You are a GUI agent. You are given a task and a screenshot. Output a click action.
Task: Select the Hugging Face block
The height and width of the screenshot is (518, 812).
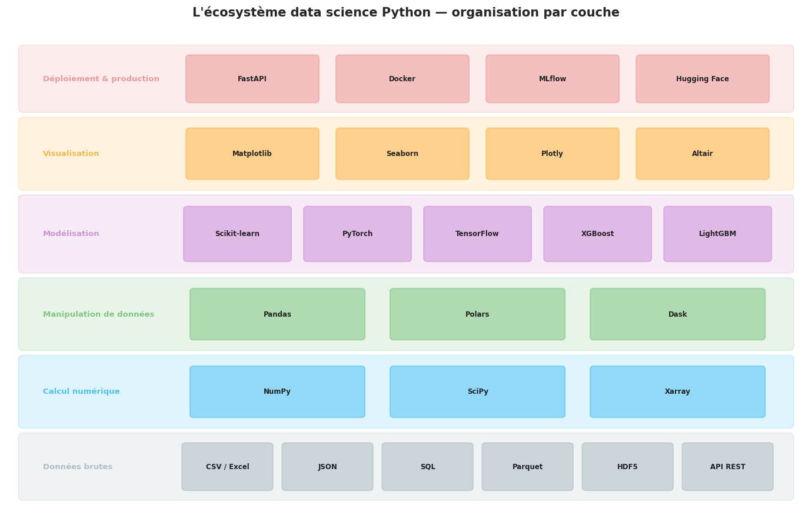[x=703, y=79]
